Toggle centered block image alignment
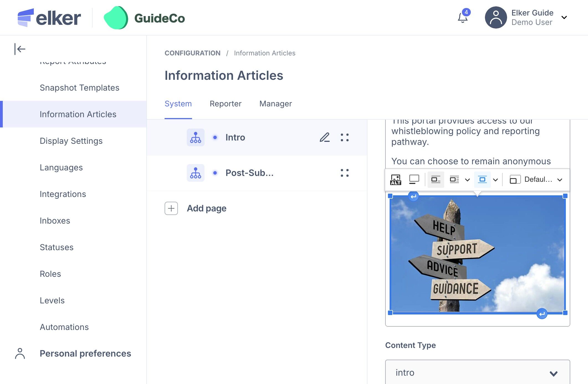Image resolution: width=588 pixels, height=384 pixels. (482, 180)
